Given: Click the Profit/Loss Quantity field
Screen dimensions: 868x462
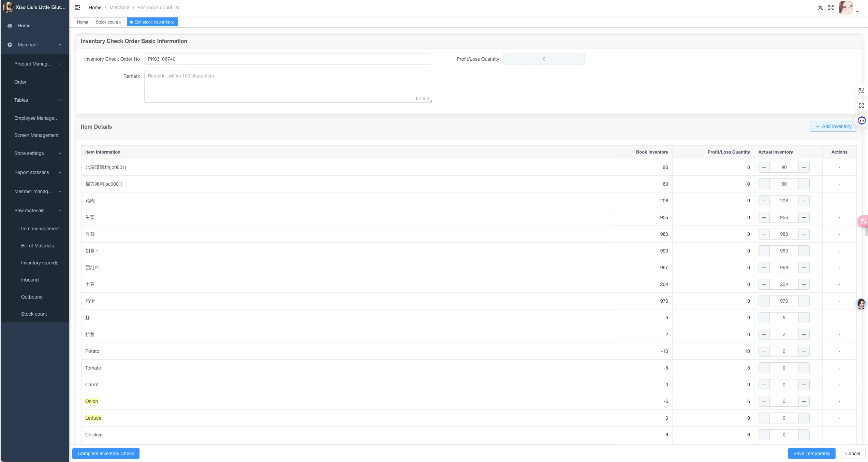Looking at the screenshot, I should pos(544,59).
